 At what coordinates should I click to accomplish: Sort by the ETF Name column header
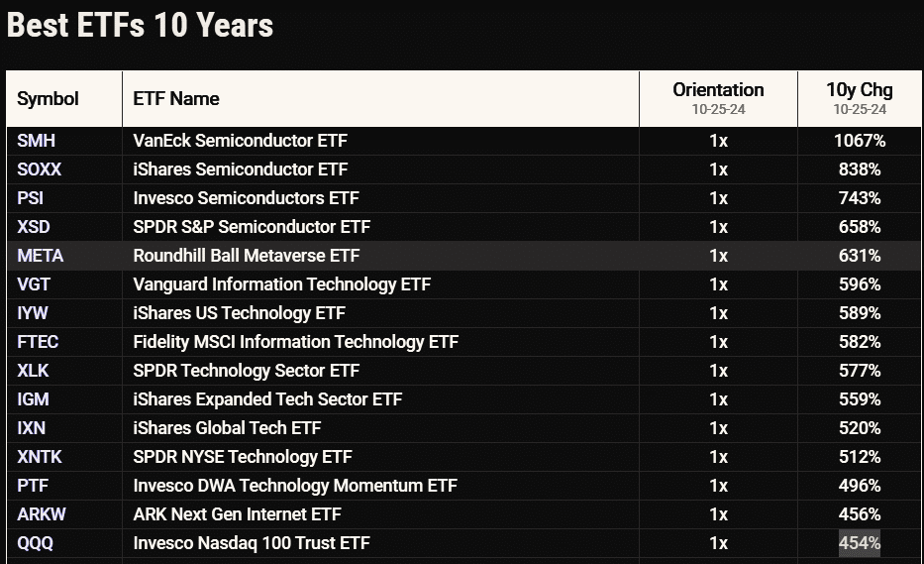pos(176,99)
